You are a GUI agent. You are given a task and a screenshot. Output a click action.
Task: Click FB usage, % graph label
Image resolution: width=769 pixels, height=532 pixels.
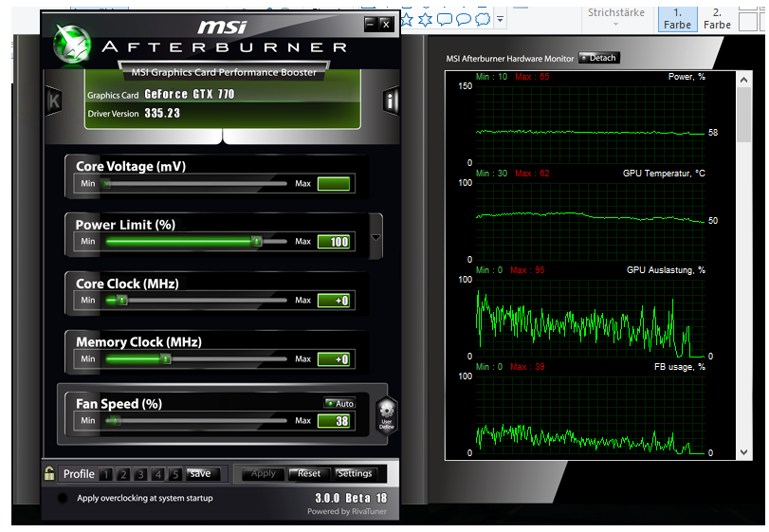(680, 367)
